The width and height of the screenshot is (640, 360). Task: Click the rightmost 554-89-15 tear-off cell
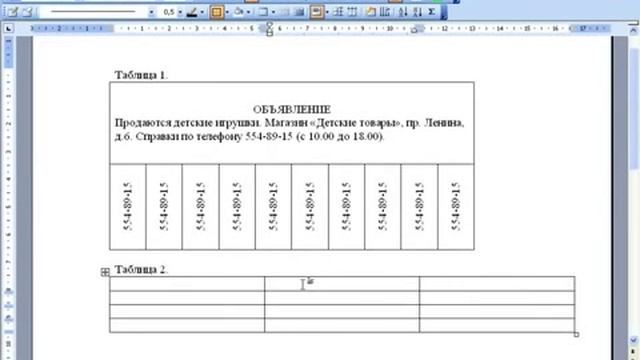tap(456, 207)
